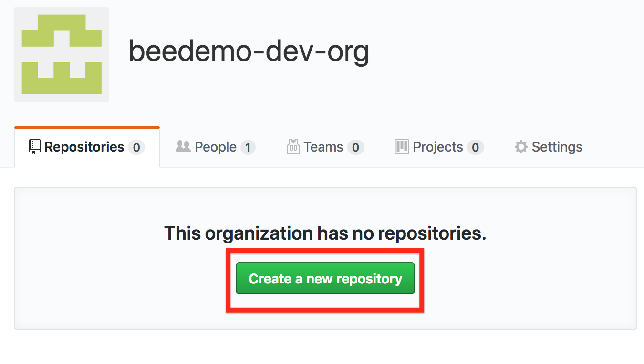Click the Projects count badge
Viewport: 644px width, 364px height.
475,147
